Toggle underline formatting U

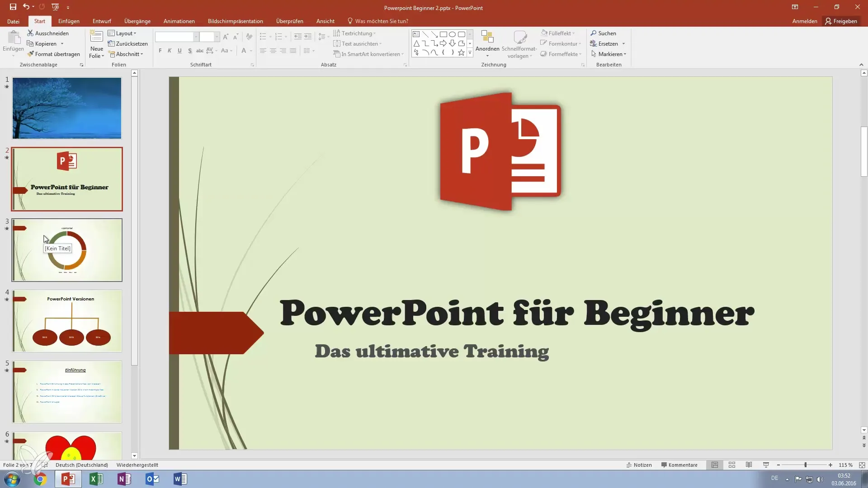(179, 51)
